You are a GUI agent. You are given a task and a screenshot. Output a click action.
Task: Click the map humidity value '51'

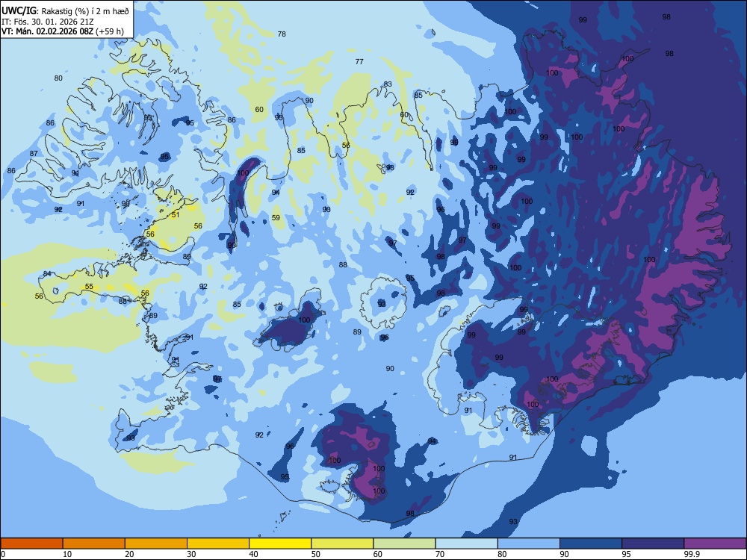pos(176,215)
